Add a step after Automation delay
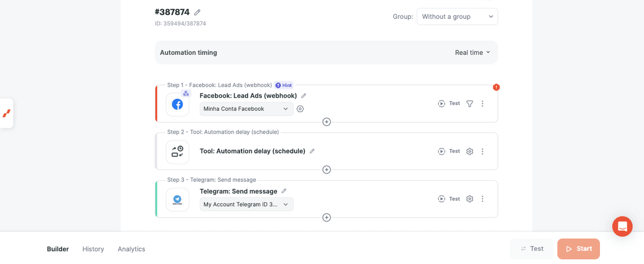The image size is (644, 264). (x=326, y=170)
